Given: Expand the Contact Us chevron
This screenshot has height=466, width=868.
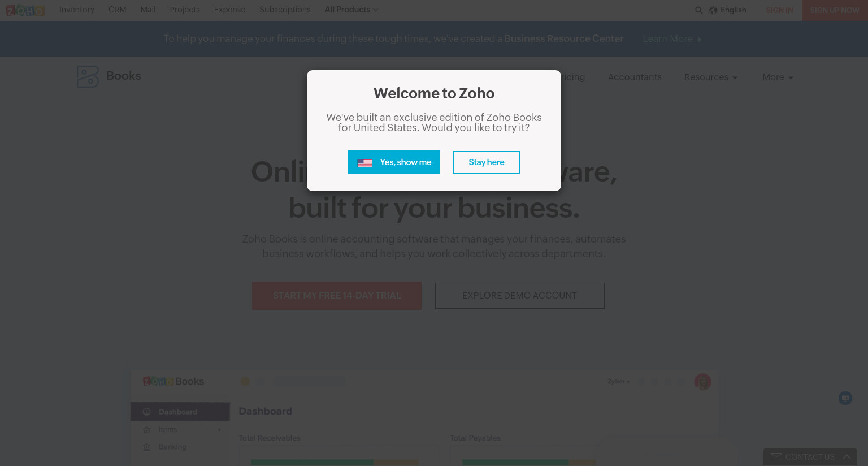Looking at the screenshot, I should 847,457.
